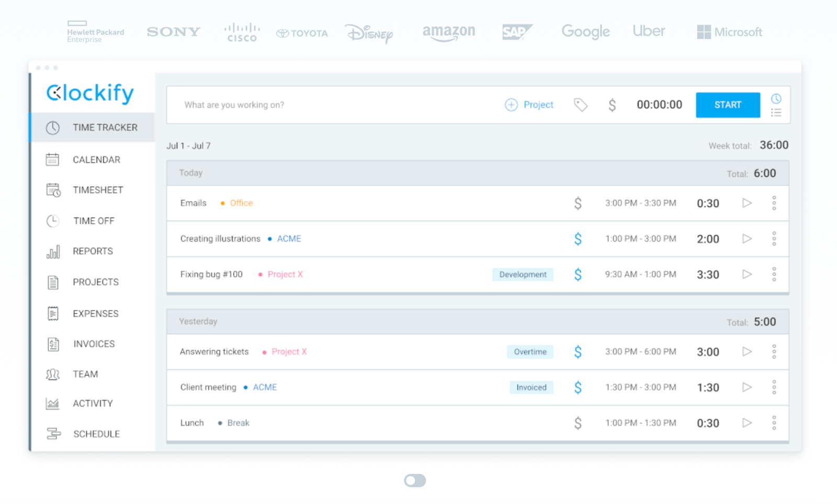837x504 pixels.
Task: Click the Activity graph icon
Action: (52, 403)
